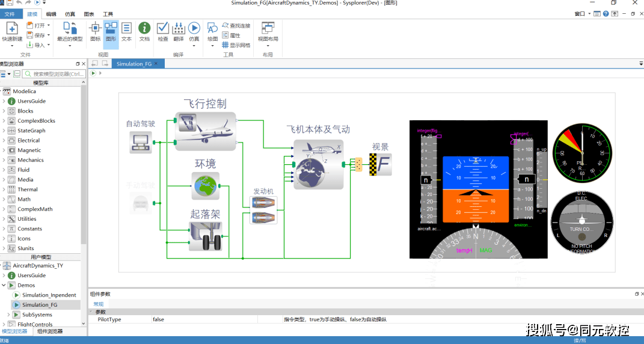Open the 视图布局 view layout icon
Viewport: 644px width, 344px height.
coord(268,31)
